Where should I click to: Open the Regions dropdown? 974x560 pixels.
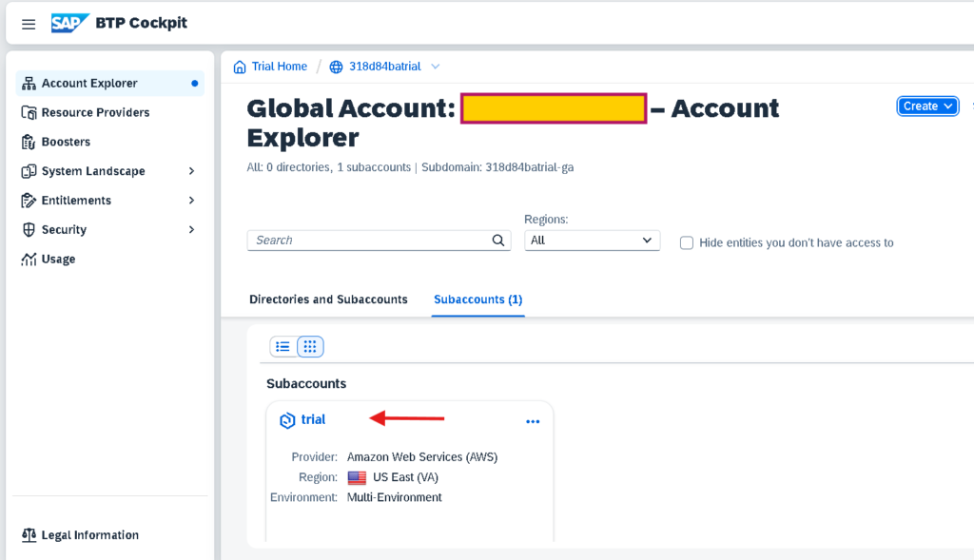click(592, 241)
